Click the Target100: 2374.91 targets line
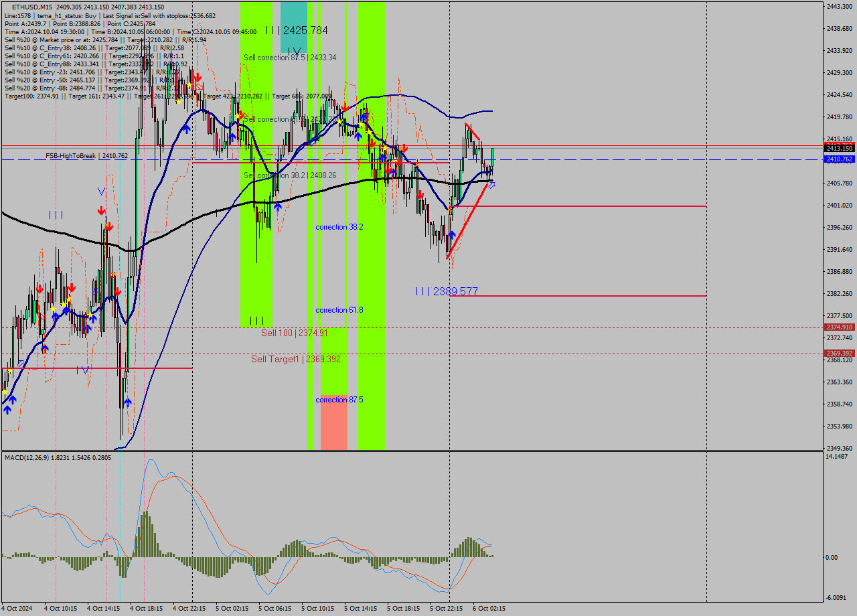The image size is (857, 616). pos(168,96)
